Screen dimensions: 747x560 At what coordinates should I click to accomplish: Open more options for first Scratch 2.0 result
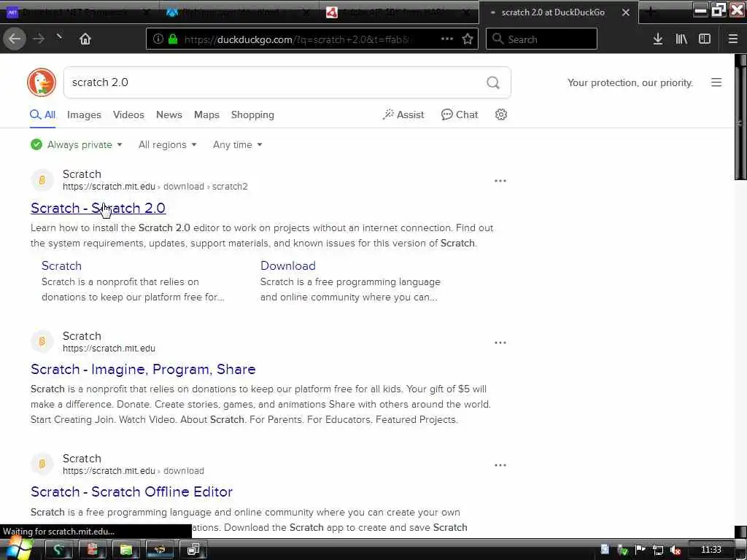coord(500,181)
